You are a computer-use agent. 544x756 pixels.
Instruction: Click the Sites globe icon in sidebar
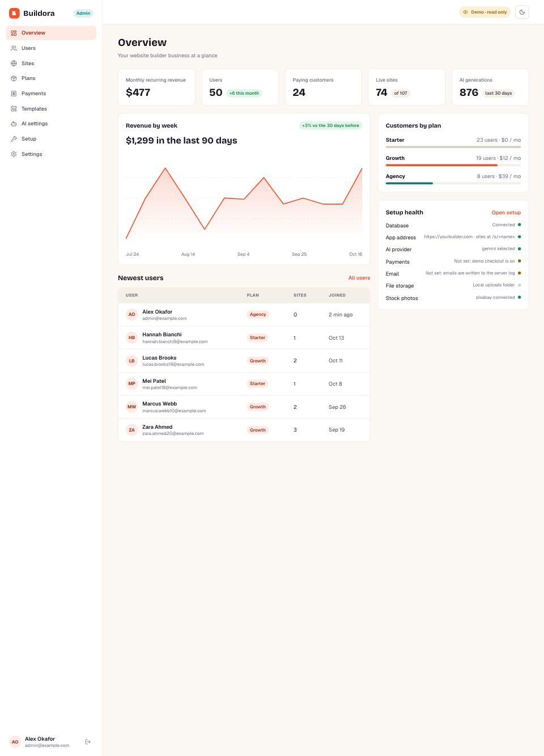(14, 64)
